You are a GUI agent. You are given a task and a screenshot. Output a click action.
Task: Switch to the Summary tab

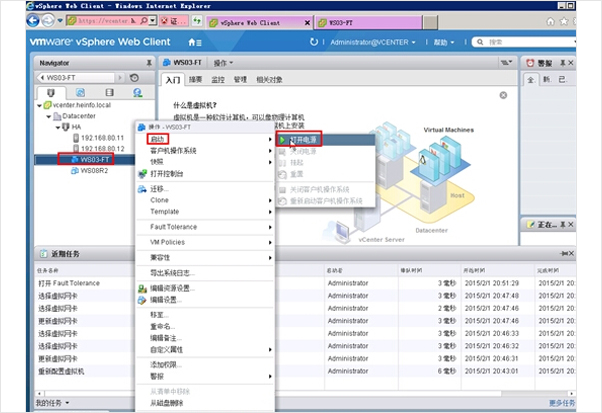click(195, 79)
